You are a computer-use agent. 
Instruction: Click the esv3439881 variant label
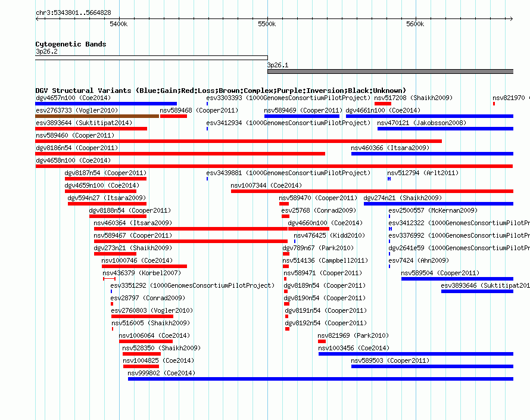[x=288, y=173]
